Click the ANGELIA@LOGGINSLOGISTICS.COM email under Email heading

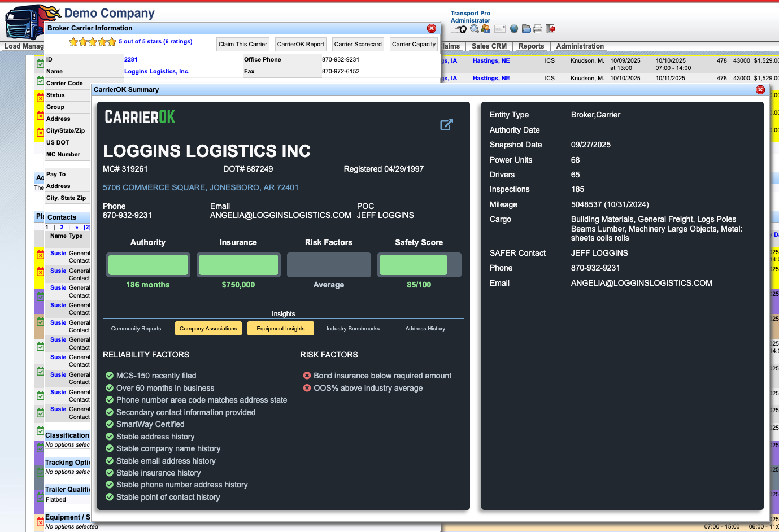[x=281, y=215]
